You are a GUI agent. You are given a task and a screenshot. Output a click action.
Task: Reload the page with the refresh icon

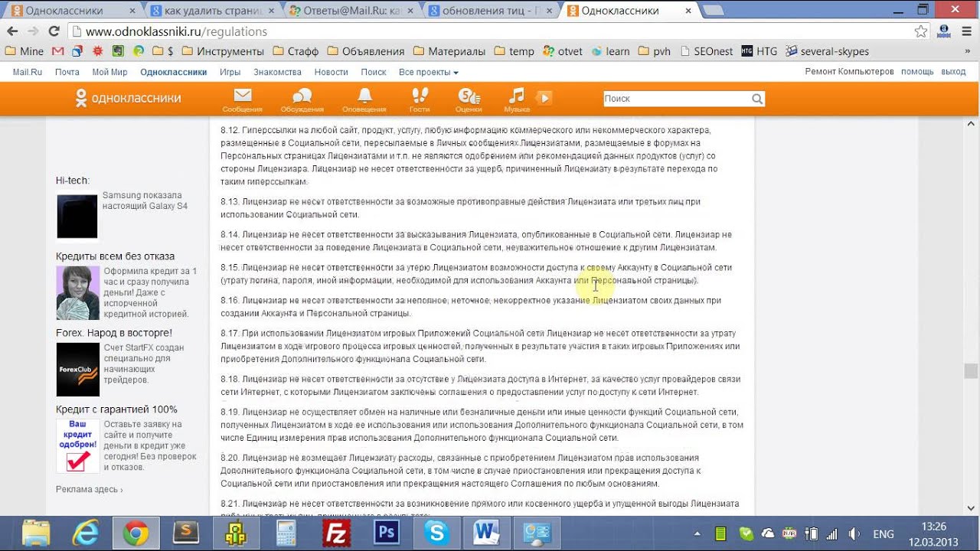(x=54, y=31)
